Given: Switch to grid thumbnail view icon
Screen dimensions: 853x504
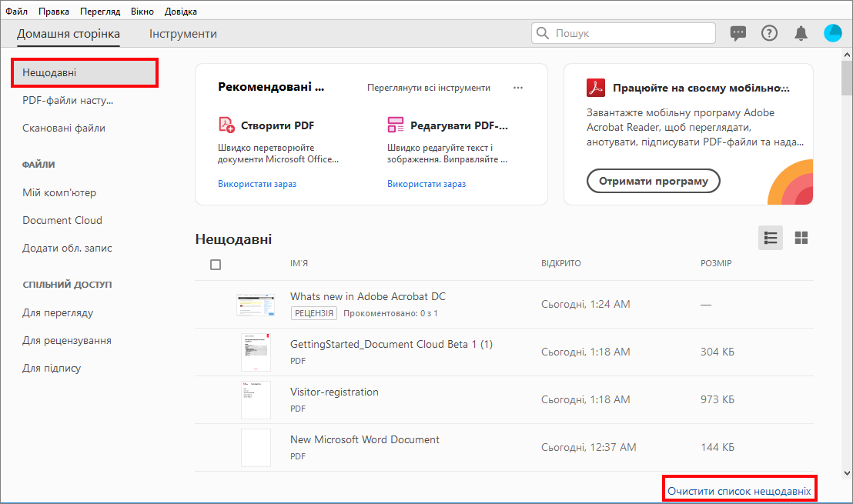Looking at the screenshot, I should (801, 238).
